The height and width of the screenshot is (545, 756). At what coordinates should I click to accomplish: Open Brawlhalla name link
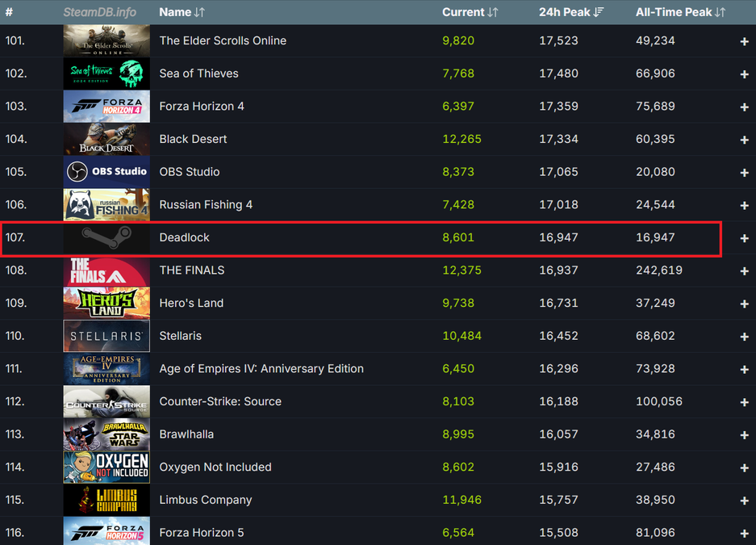point(186,434)
